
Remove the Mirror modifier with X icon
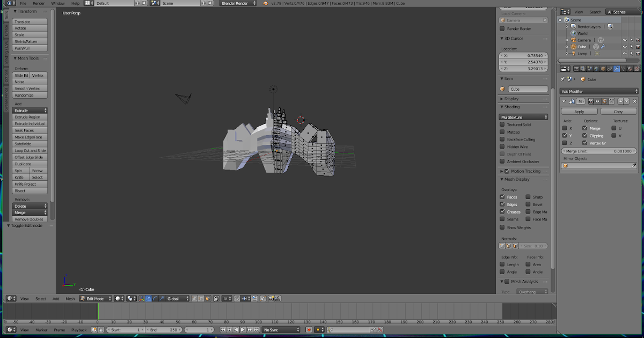(634, 101)
